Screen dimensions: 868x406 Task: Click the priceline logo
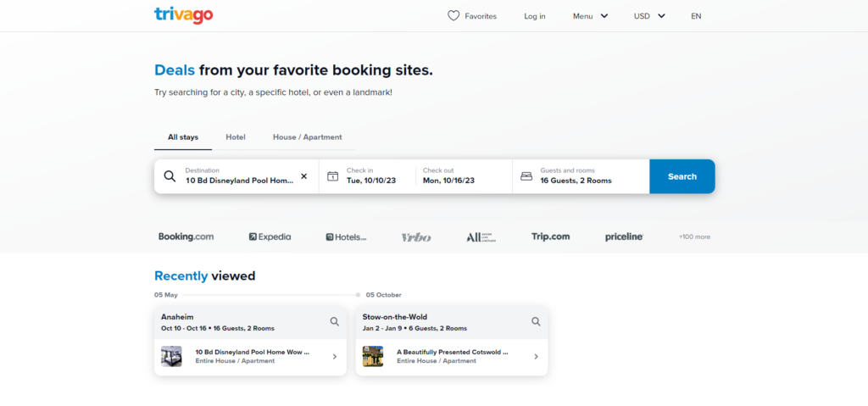tap(624, 236)
